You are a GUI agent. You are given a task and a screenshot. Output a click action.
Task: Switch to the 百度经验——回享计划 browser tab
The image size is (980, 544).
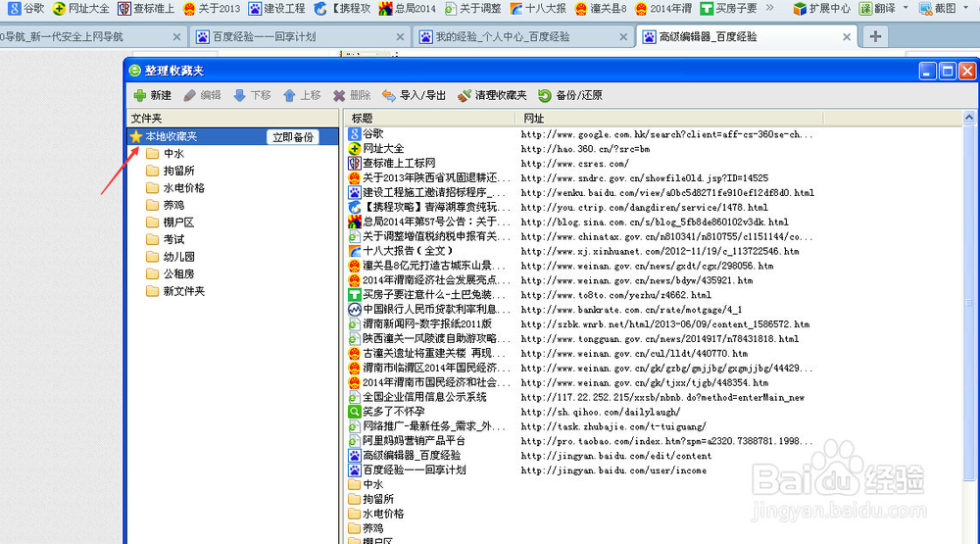point(301,37)
